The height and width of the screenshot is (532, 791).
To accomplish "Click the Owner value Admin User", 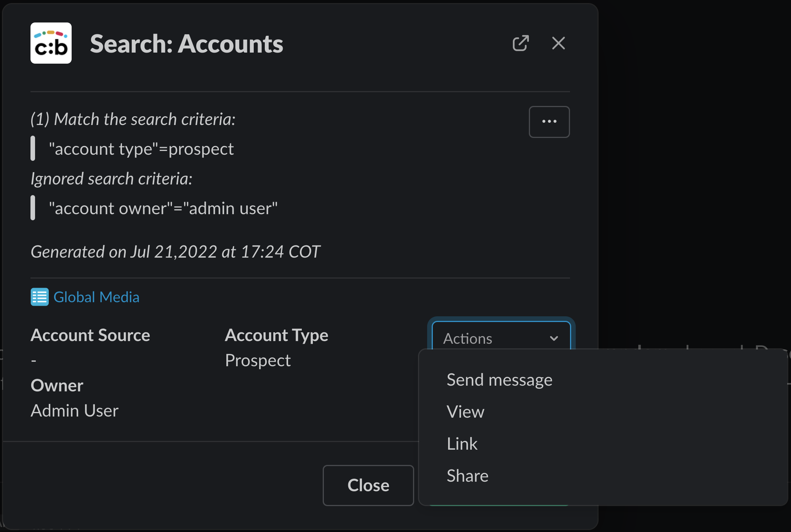I will tap(74, 410).
